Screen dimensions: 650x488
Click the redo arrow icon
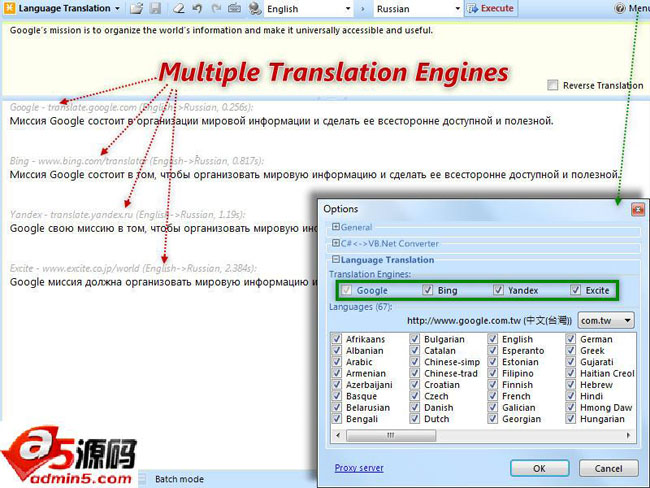[216, 8]
